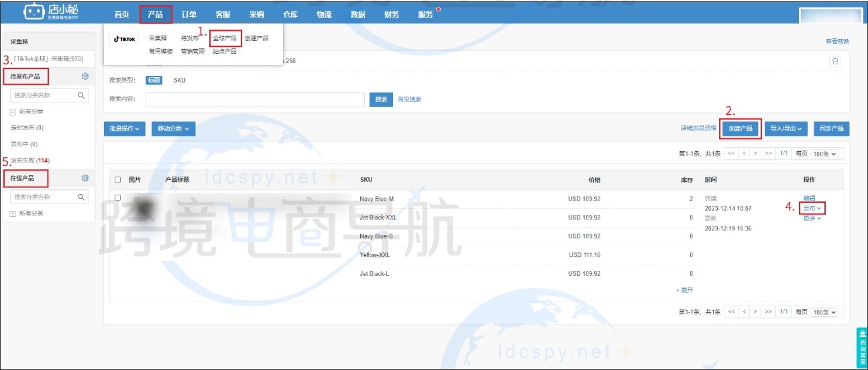Open the 移动分类 dropdown
Viewport: 868px width, 370px height.
click(x=173, y=128)
